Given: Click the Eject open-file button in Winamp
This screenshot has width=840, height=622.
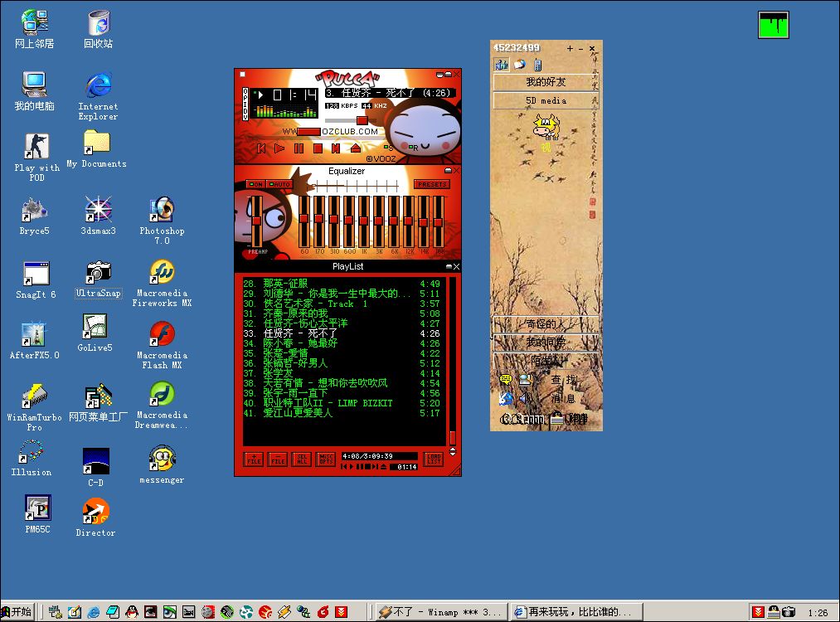Looking at the screenshot, I should (x=356, y=148).
